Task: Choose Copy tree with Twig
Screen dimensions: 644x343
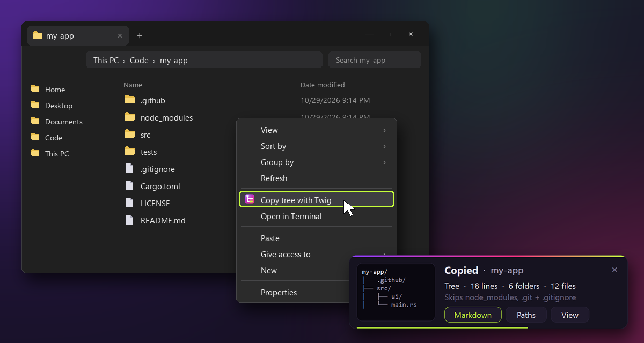Action: (x=317, y=199)
